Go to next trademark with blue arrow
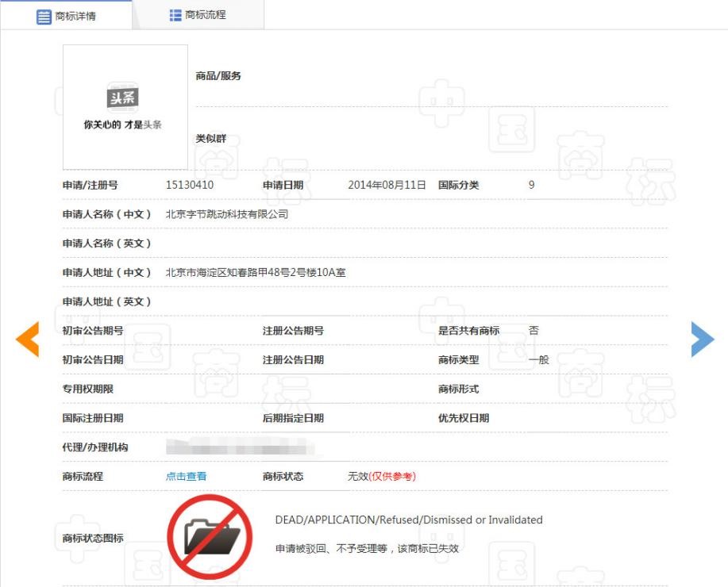The width and height of the screenshot is (728, 587). 702,340
